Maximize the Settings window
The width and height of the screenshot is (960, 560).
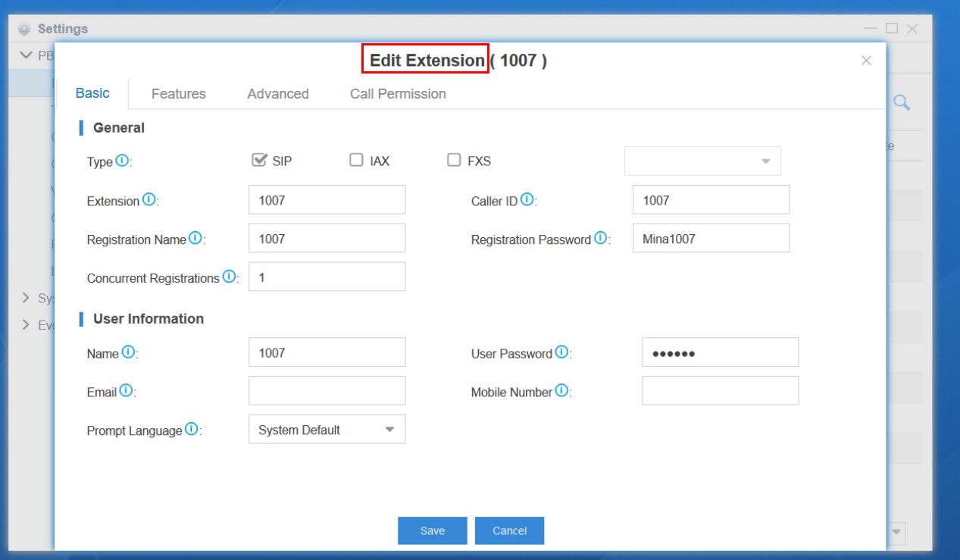(892, 29)
